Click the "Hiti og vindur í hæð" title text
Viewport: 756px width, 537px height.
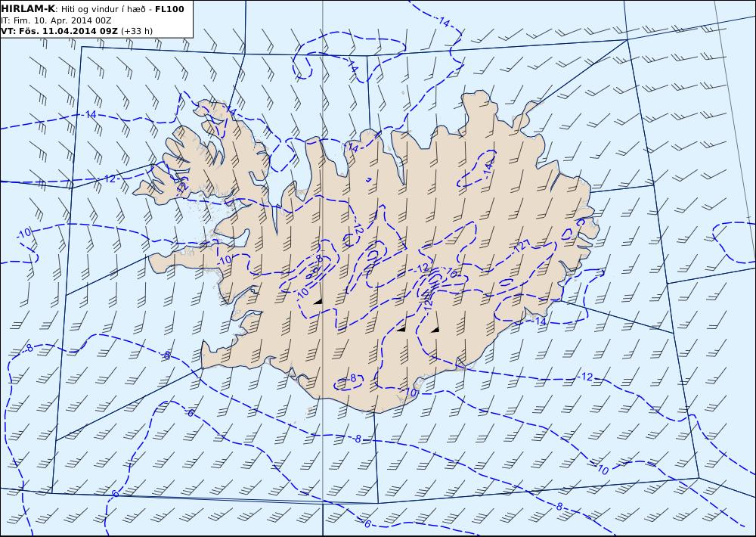[103, 10]
